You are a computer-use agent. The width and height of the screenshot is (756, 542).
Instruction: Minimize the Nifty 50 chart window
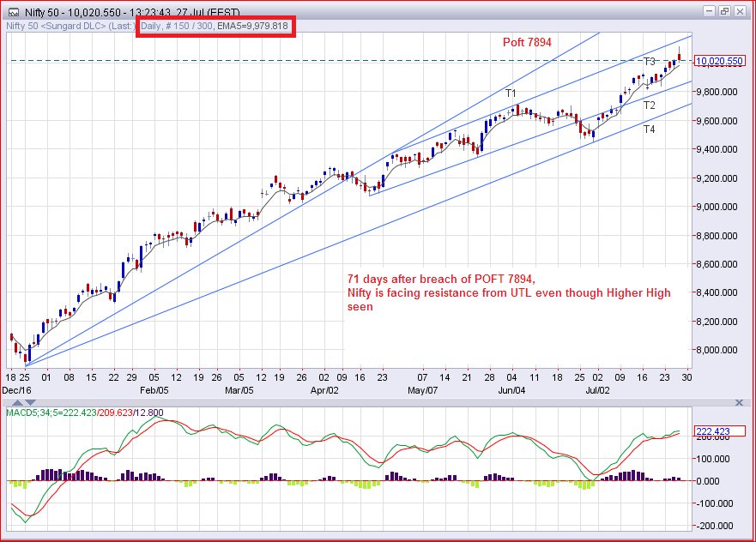click(x=708, y=11)
